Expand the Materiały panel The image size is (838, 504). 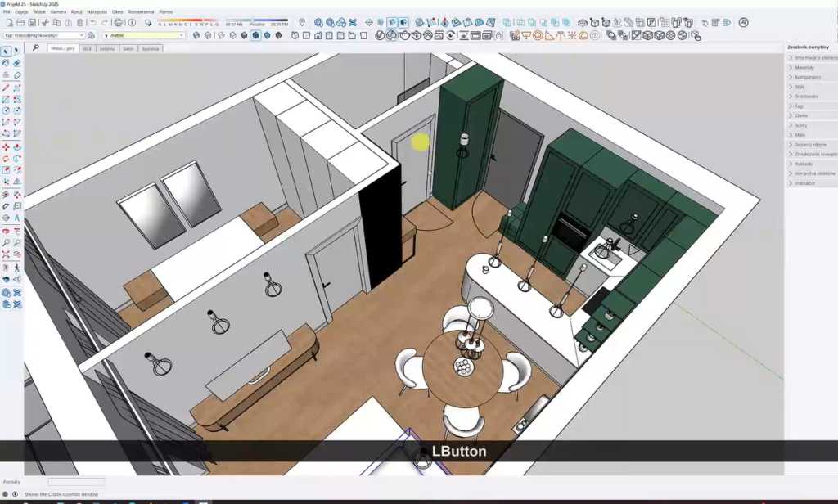tap(808, 67)
